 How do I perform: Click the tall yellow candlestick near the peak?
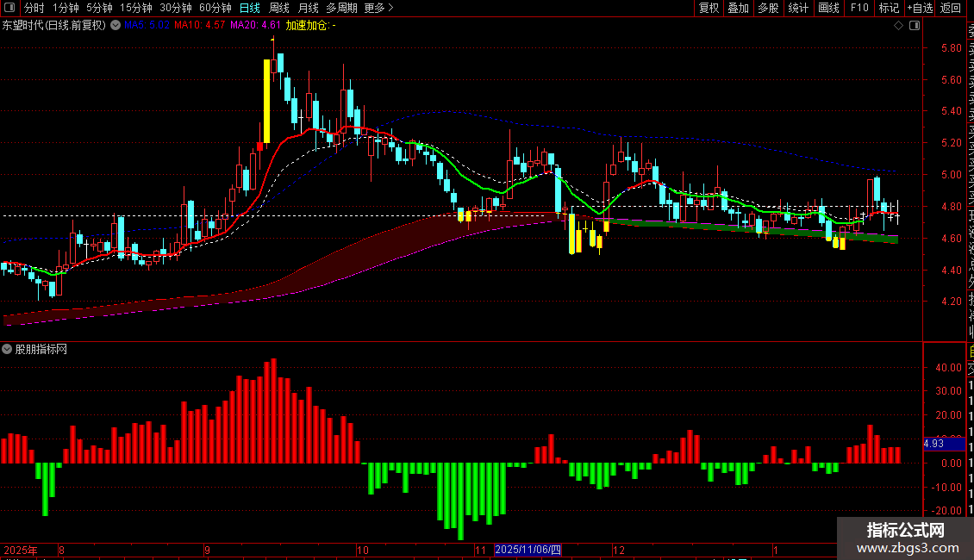click(267, 101)
